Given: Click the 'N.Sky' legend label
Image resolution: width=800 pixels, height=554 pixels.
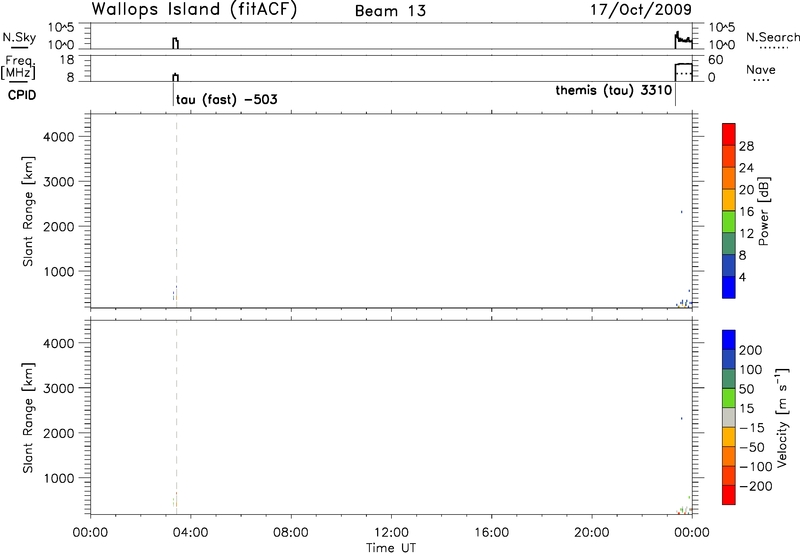Looking at the screenshot, I should [19, 37].
